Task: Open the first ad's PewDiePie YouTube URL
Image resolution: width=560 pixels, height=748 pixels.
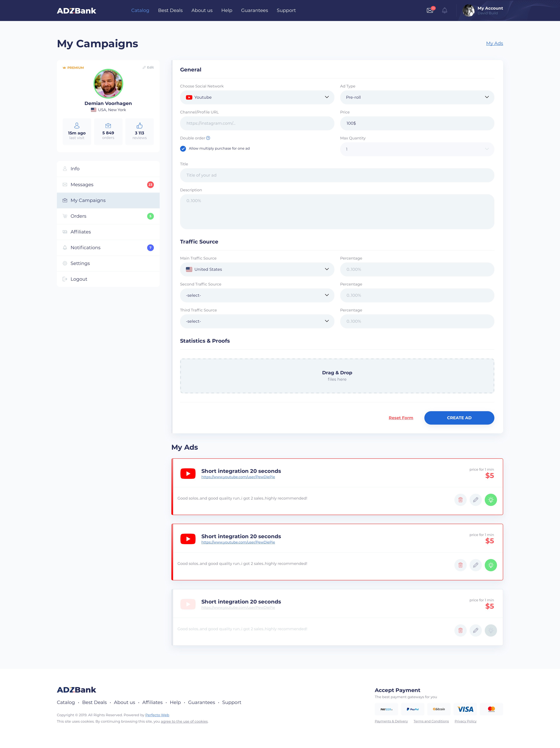Action: [x=238, y=477]
